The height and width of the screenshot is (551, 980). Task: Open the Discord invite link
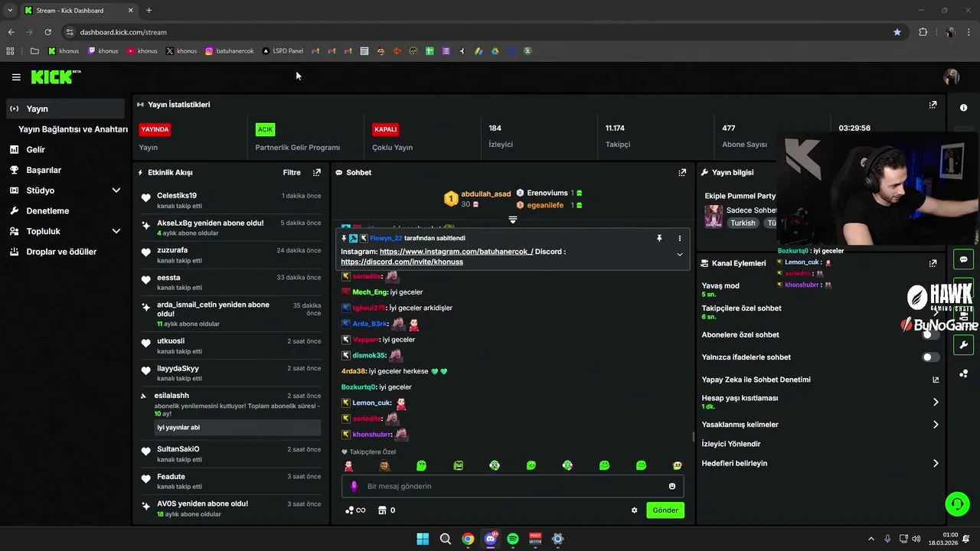[402, 262]
